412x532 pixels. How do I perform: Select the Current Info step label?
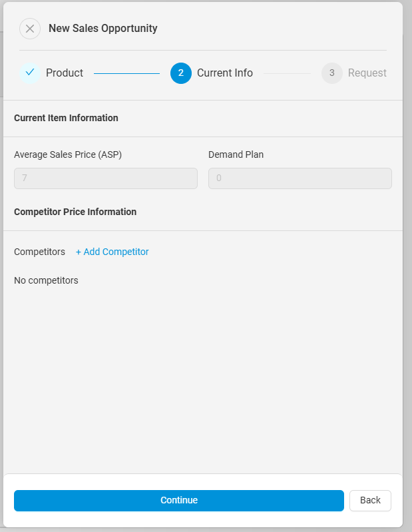tap(225, 73)
